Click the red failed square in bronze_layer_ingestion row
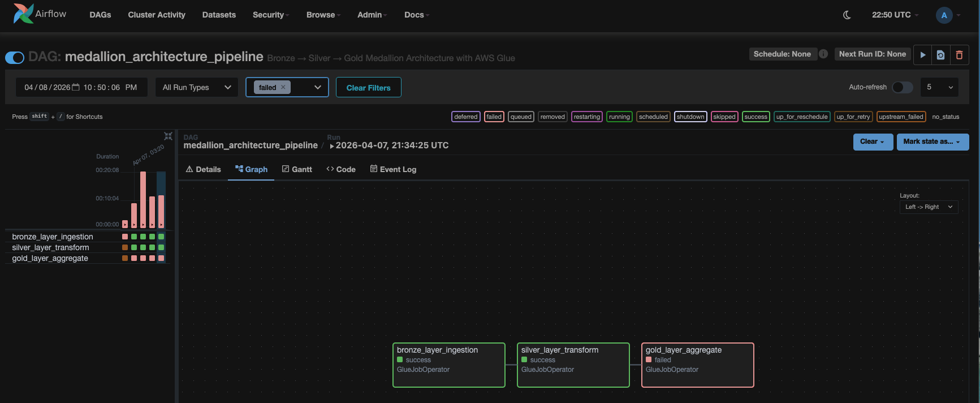The width and height of the screenshot is (980, 403). (x=125, y=237)
